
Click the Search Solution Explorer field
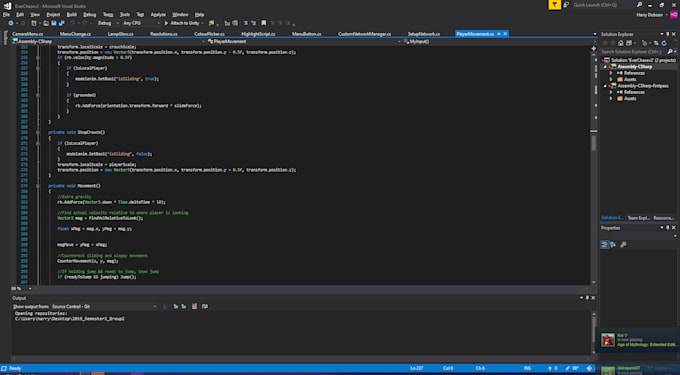[x=635, y=52]
